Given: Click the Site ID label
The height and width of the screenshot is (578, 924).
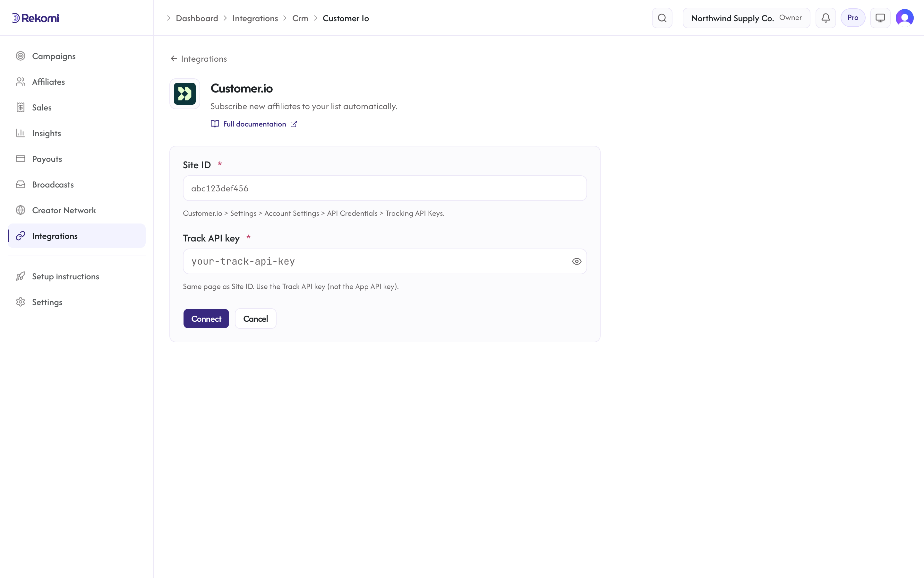Looking at the screenshot, I should (x=197, y=165).
